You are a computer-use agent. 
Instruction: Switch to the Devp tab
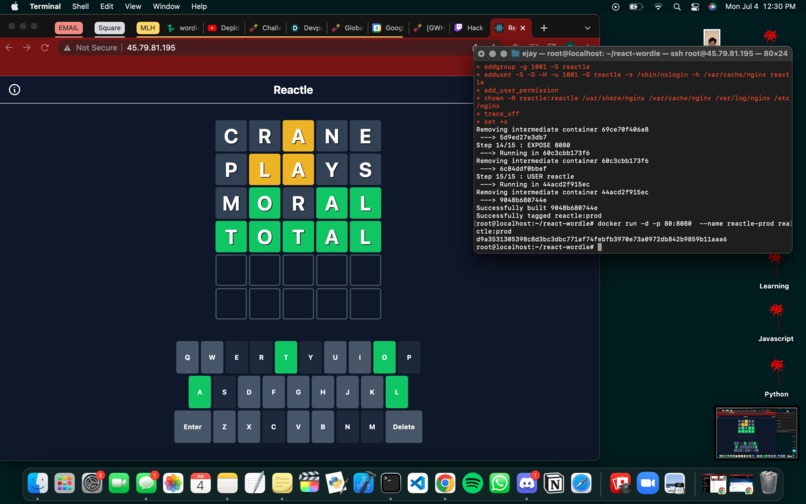pos(307,28)
